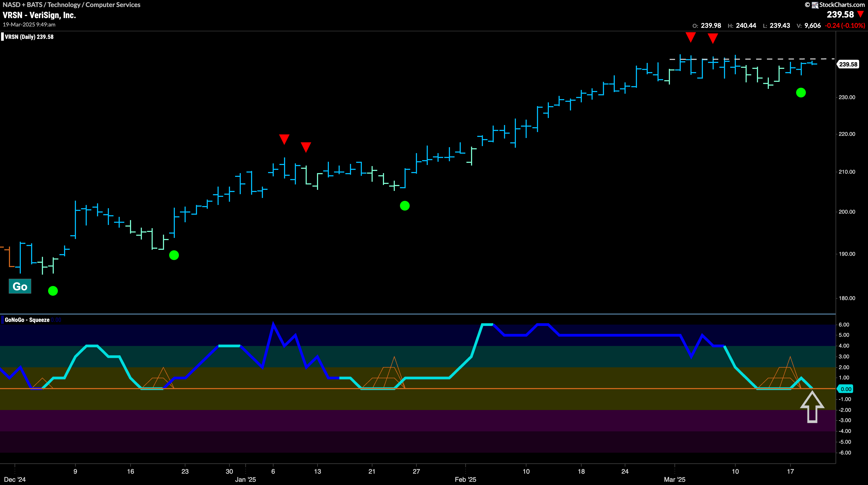
Task: Click the 27 date label in January
Action: (416, 471)
